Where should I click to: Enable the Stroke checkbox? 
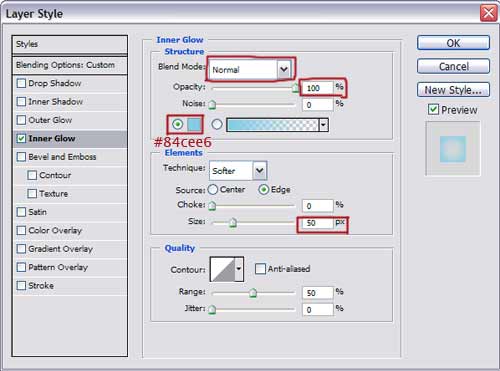pos(21,285)
